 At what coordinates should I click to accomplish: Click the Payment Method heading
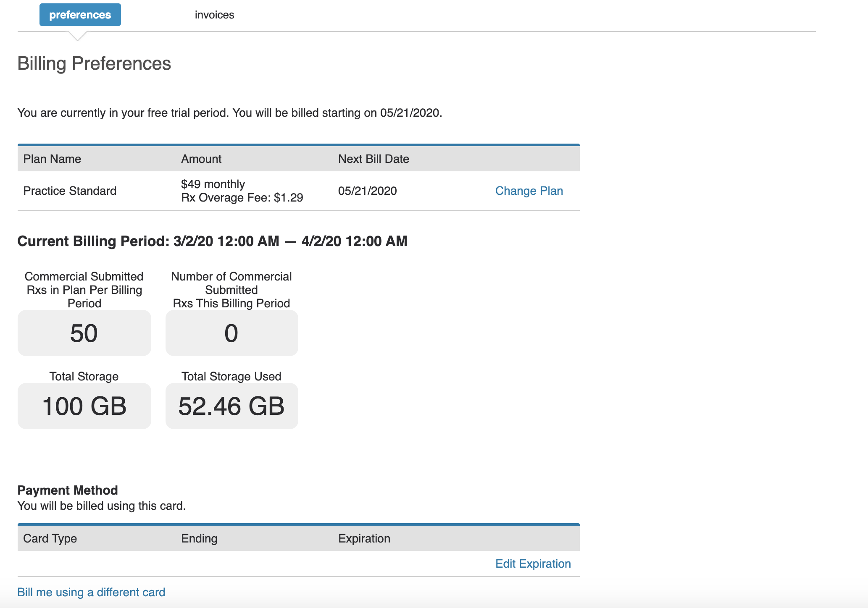pos(68,490)
